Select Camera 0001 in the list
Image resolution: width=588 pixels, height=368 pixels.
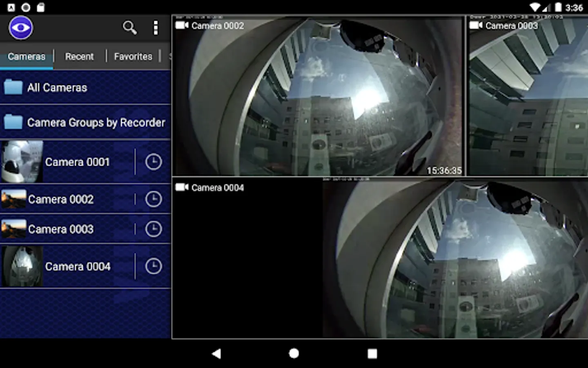click(67, 162)
